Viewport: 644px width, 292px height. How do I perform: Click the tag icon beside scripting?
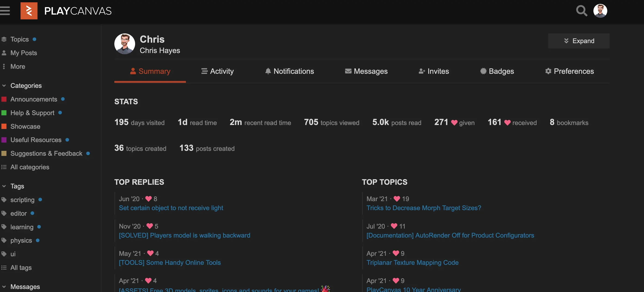[x=4, y=200]
